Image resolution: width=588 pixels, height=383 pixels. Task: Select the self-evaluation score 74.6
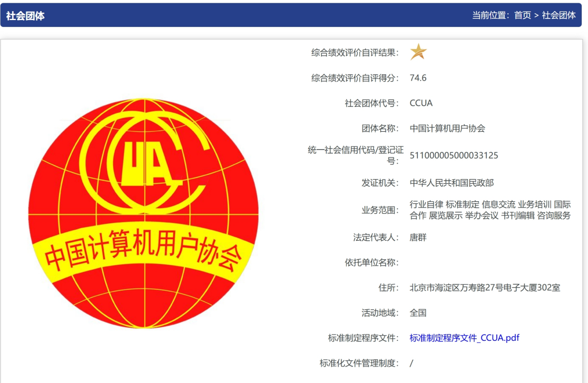(418, 77)
